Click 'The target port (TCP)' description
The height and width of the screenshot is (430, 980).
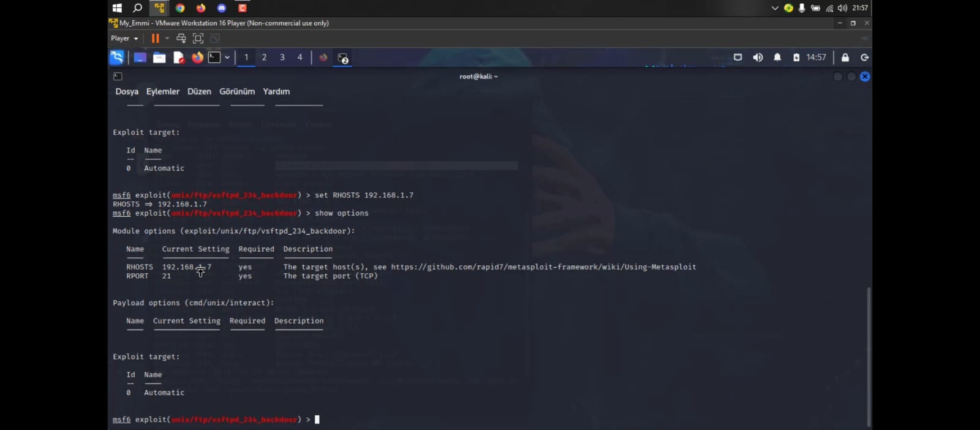[331, 276]
